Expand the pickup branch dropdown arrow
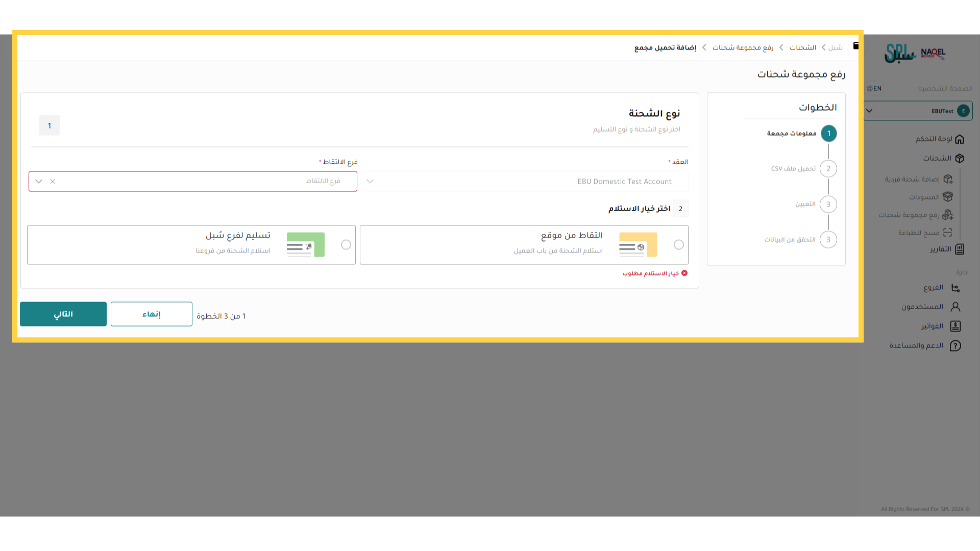This screenshot has height=551, width=980. click(x=39, y=181)
